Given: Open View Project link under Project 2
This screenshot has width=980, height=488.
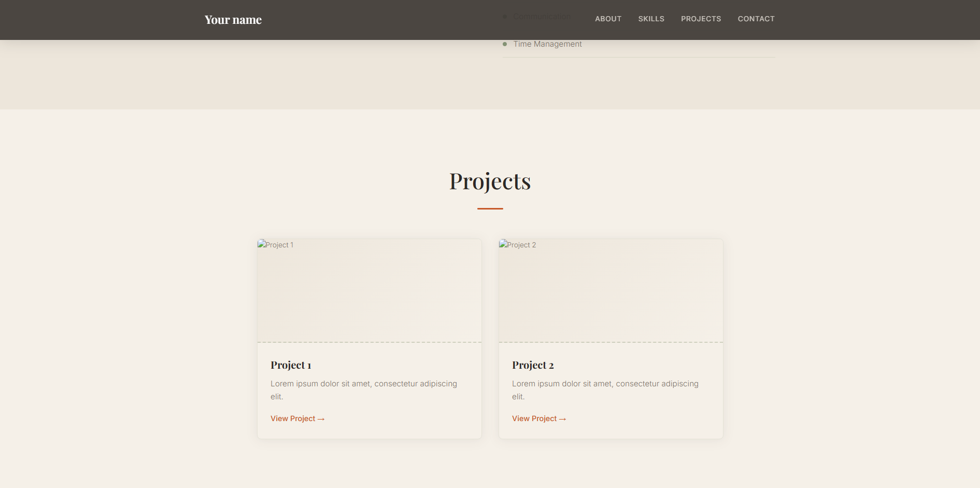Looking at the screenshot, I should point(539,419).
